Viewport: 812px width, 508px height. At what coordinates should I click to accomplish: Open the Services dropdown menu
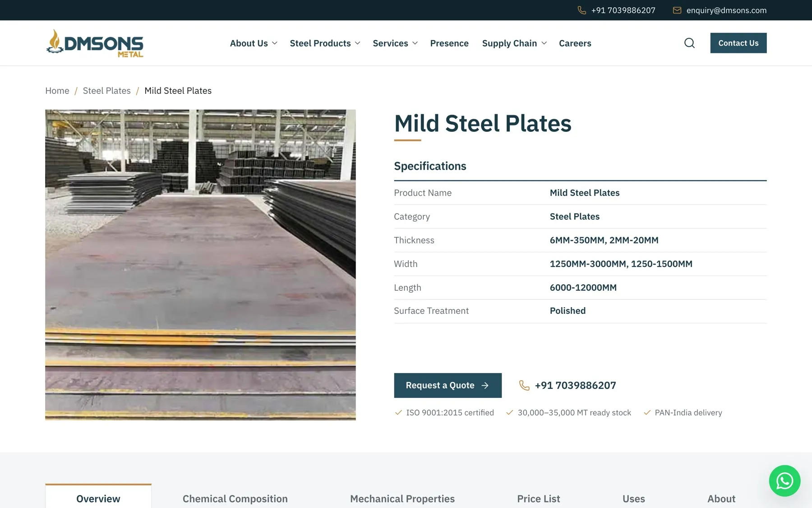(x=395, y=43)
